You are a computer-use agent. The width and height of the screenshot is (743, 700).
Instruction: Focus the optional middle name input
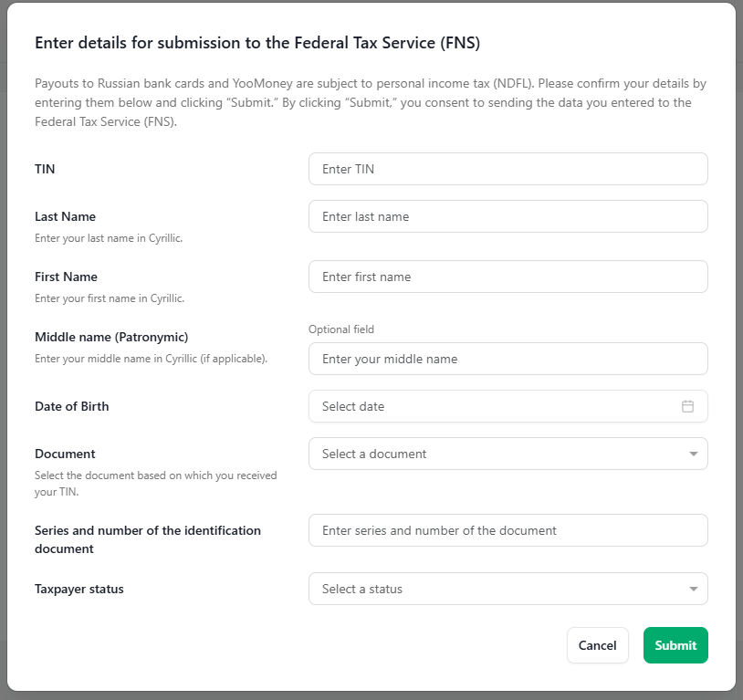pyautogui.click(x=508, y=359)
